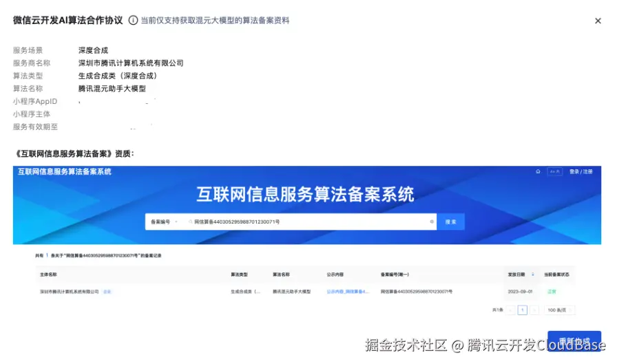The width and height of the screenshot is (617, 364).
Task: Click the 2023-09-01 date cell
Action: pos(520,292)
